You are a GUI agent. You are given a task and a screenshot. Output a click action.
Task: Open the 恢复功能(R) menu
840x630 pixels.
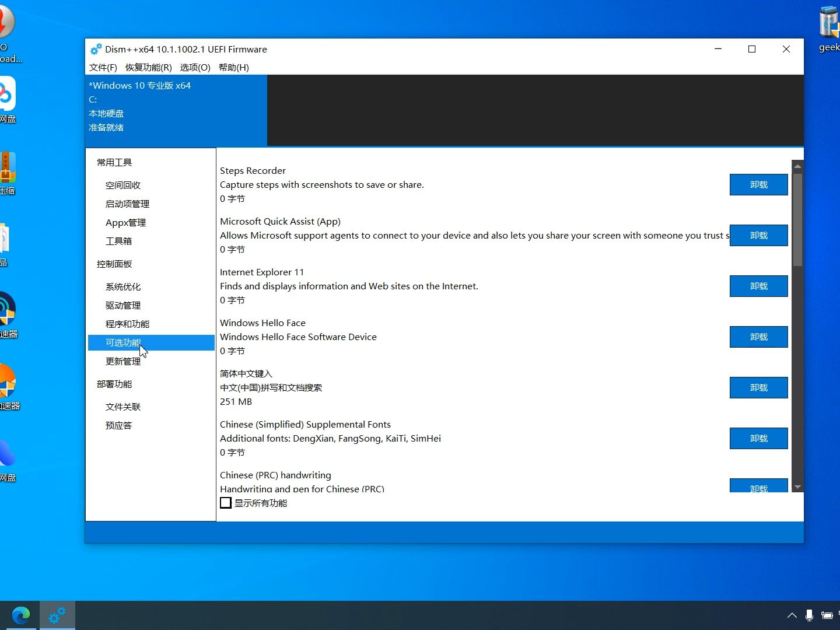pyautogui.click(x=148, y=68)
